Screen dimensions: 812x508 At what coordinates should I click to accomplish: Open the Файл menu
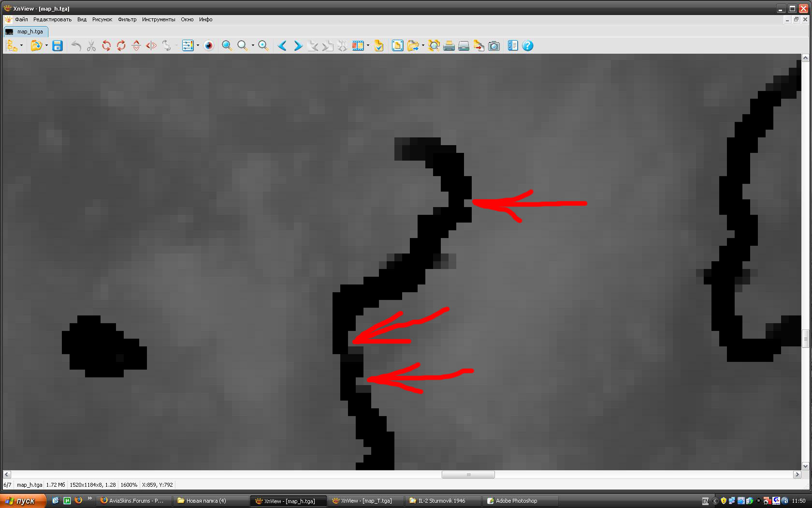(x=21, y=19)
